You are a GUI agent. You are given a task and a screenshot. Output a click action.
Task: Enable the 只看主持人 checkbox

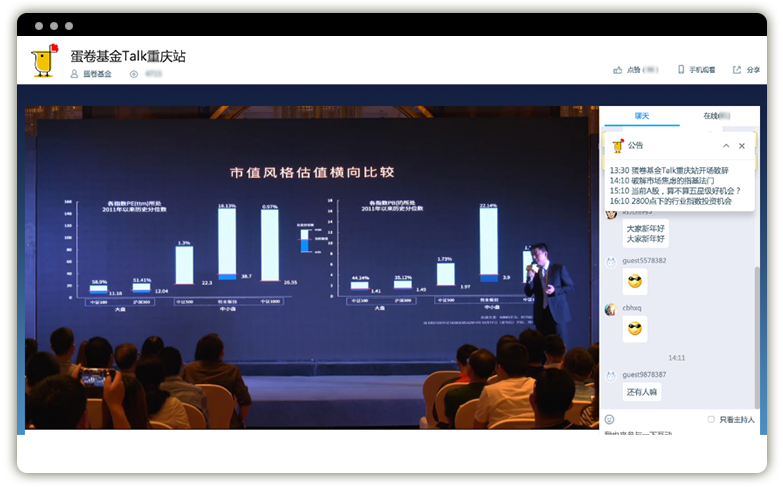click(711, 419)
